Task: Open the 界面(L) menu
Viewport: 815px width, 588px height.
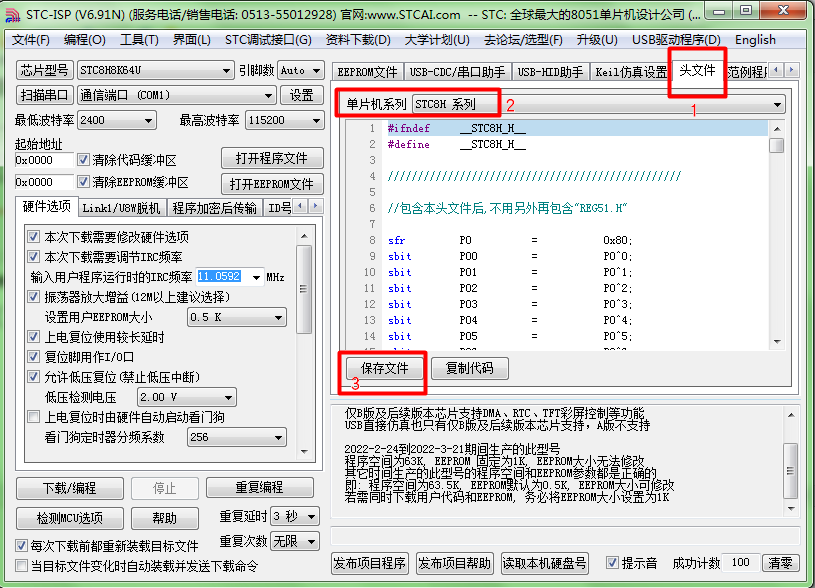Action: [x=192, y=40]
